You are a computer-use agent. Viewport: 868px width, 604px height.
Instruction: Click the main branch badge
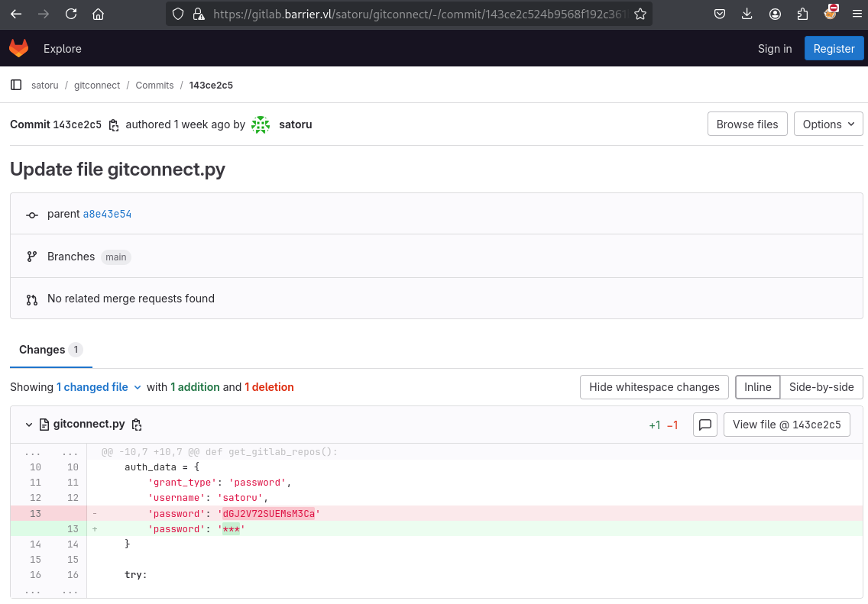click(115, 257)
